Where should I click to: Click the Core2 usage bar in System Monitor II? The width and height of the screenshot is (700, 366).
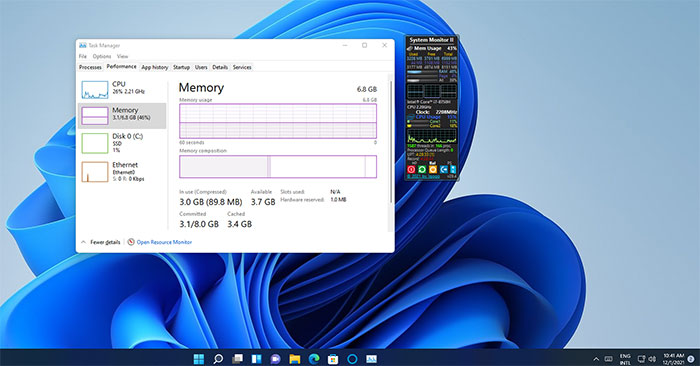(x=419, y=125)
